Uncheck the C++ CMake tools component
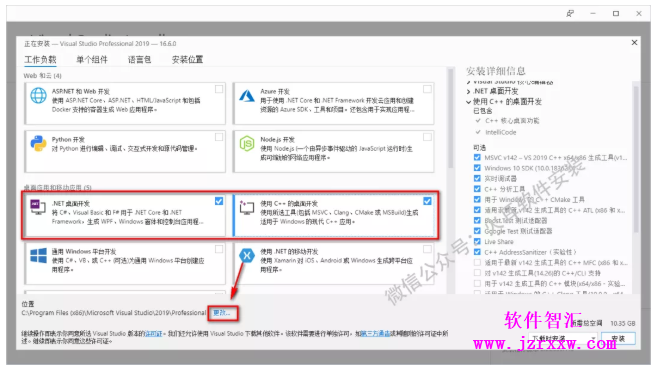This screenshot has width=662, height=374. pyautogui.click(x=477, y=199)
